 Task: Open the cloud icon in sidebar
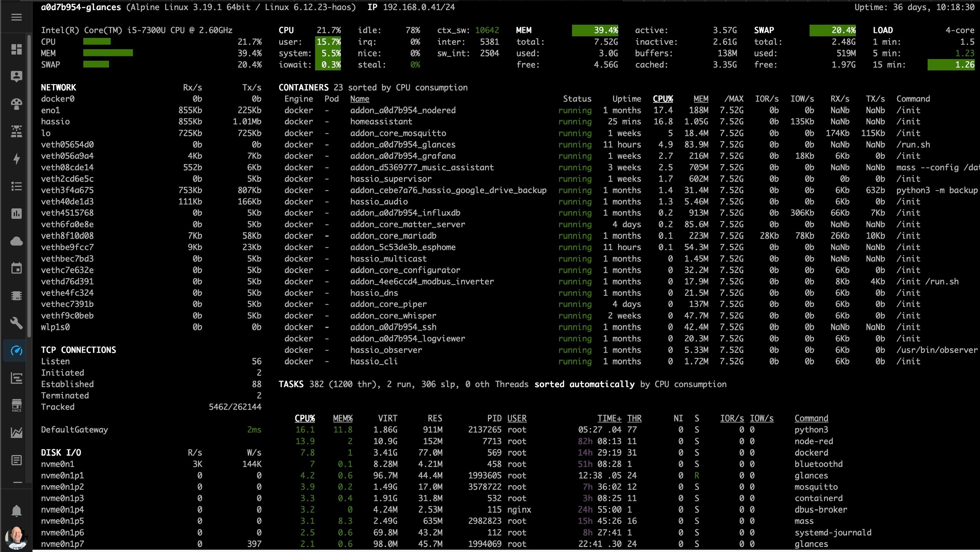coord(16,241)
